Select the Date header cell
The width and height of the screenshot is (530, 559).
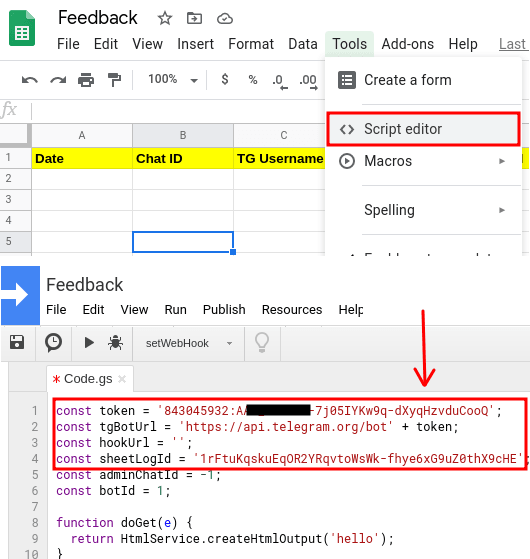point(82,158)
